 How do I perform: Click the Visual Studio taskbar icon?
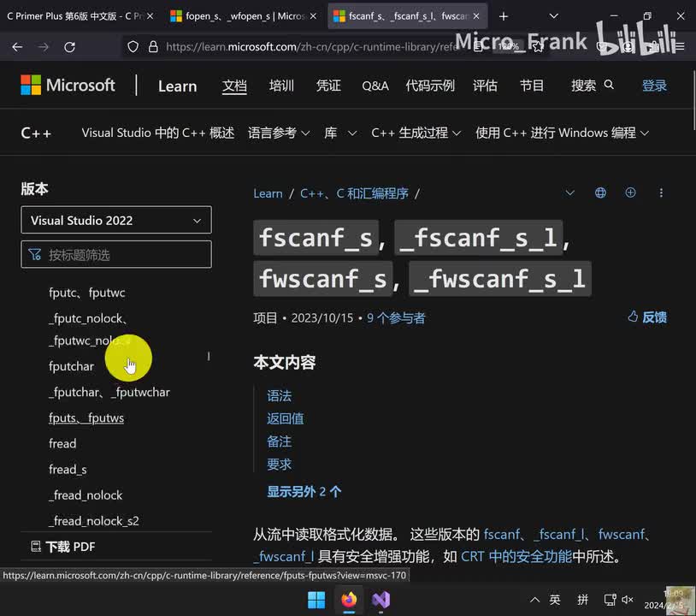380,600
